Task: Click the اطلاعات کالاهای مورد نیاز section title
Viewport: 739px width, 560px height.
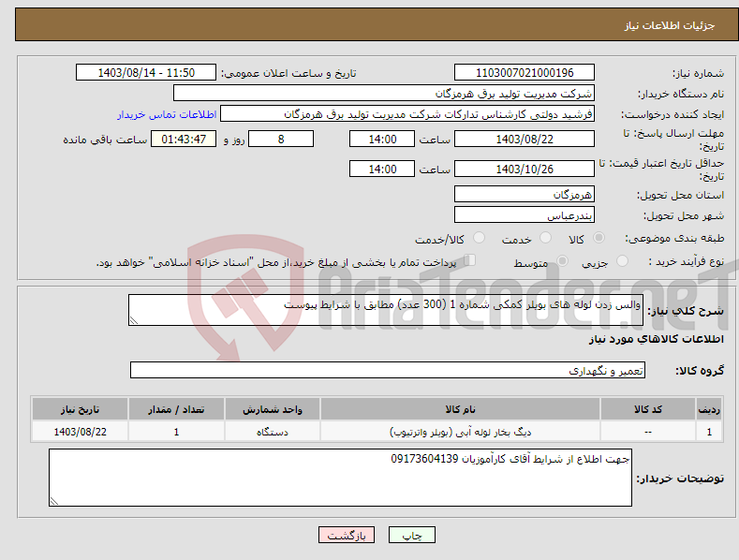Action: [x=656, y=339]
